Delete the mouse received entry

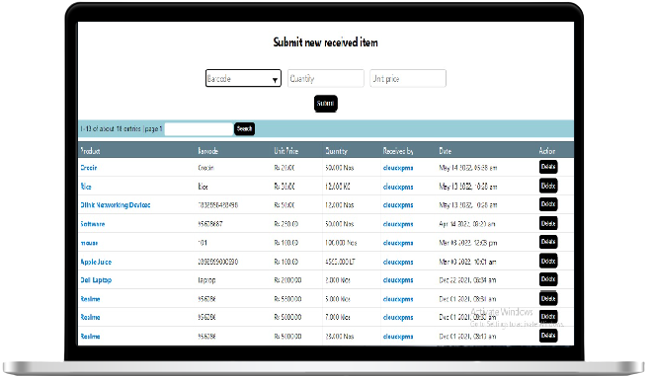pos(548,242)
